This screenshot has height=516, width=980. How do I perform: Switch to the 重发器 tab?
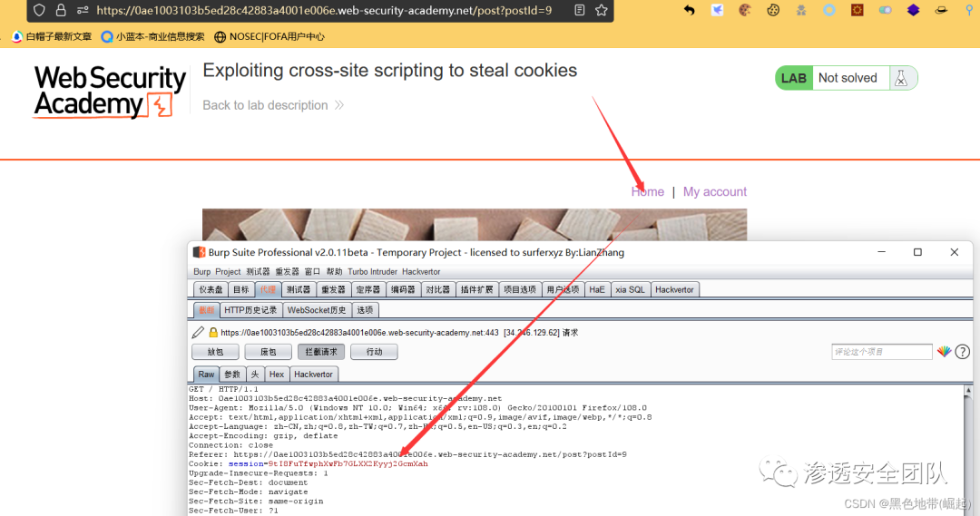[x=333, y=290]
